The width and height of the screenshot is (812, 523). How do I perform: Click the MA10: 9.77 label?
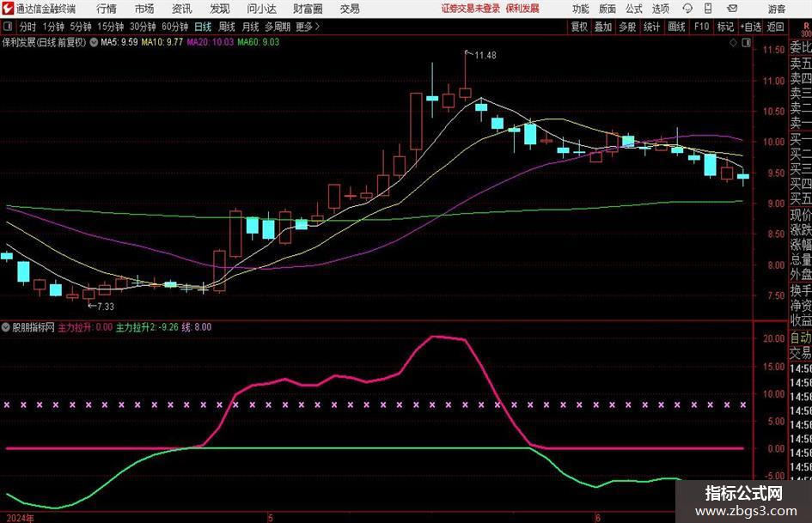[x=162, y=42]
